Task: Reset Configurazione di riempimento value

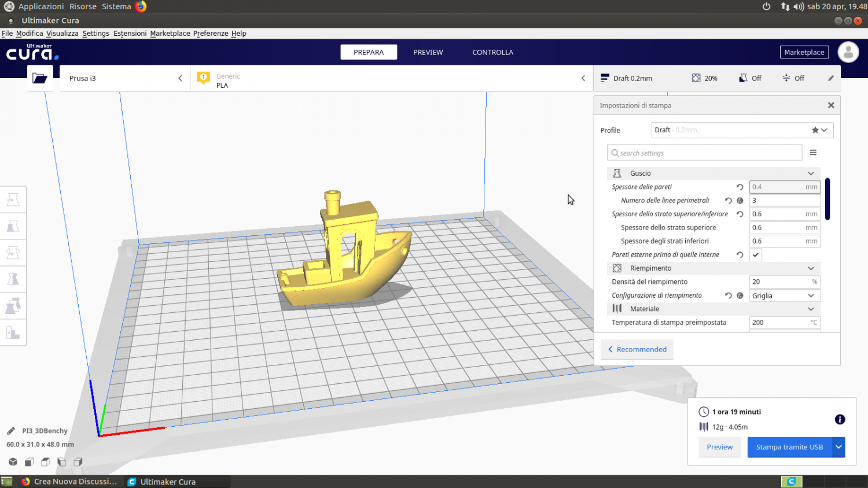Action: (x=729, y=295)
